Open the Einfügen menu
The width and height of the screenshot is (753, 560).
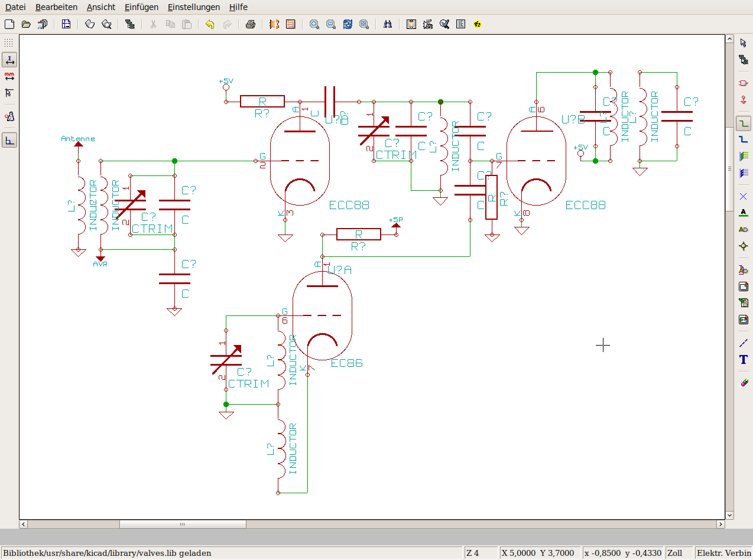click(x=141, y=7)
